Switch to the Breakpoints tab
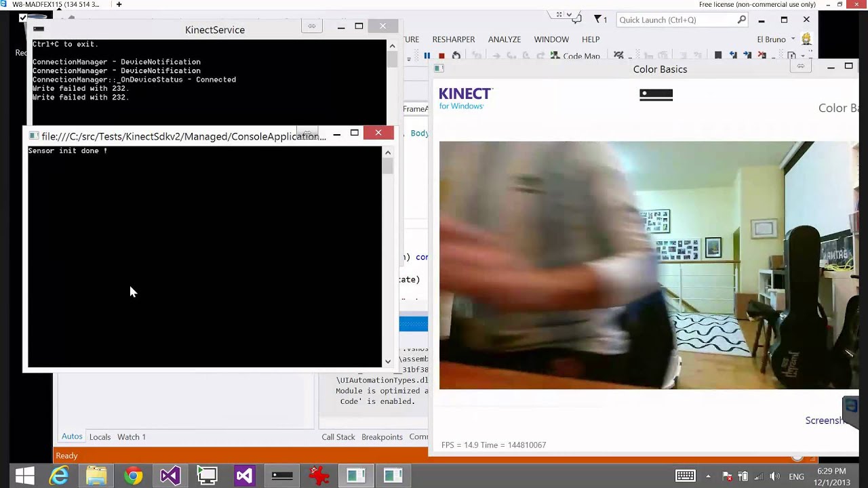The width and height of the screenshot is (868, 488). tap(382, 436)
